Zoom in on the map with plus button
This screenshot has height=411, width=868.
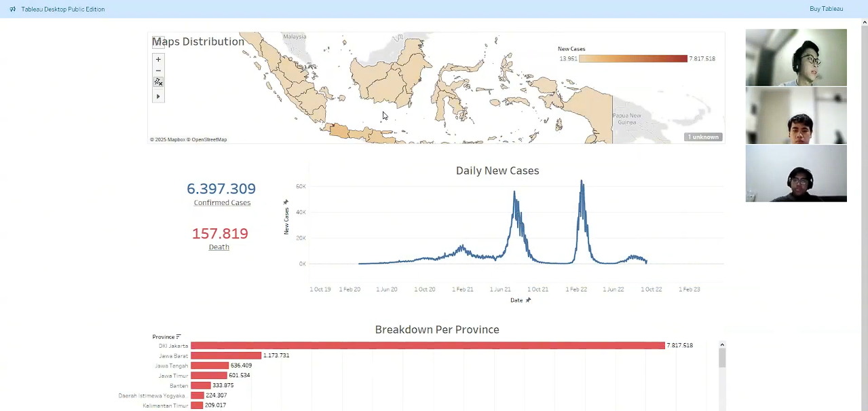pyautogui.click(x=158, y=59)
